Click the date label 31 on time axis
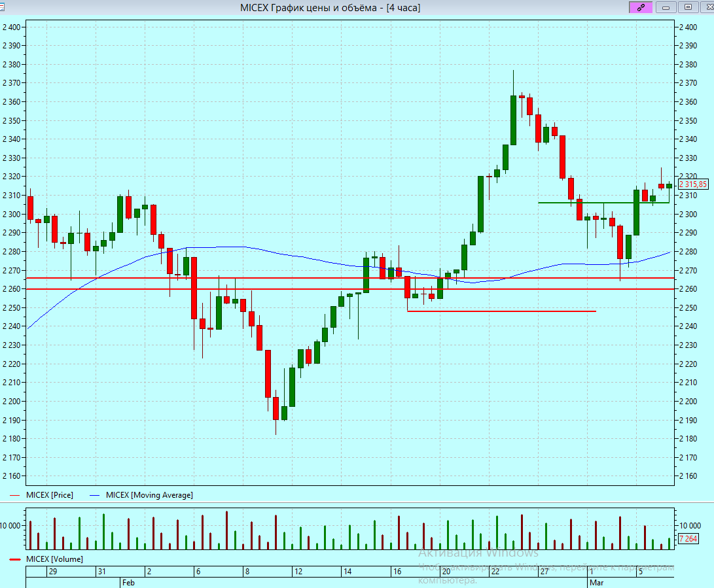 click(101, 572)
